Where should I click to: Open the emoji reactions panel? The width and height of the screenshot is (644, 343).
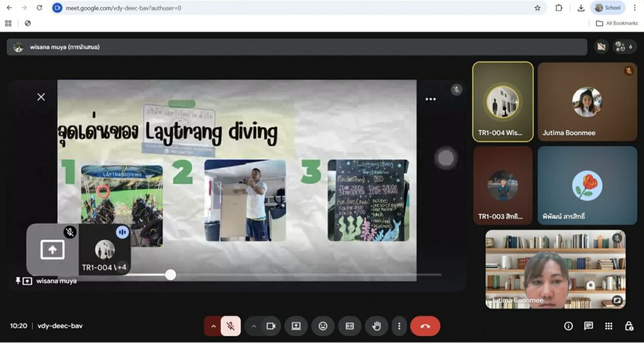click(x=323, y=326)
